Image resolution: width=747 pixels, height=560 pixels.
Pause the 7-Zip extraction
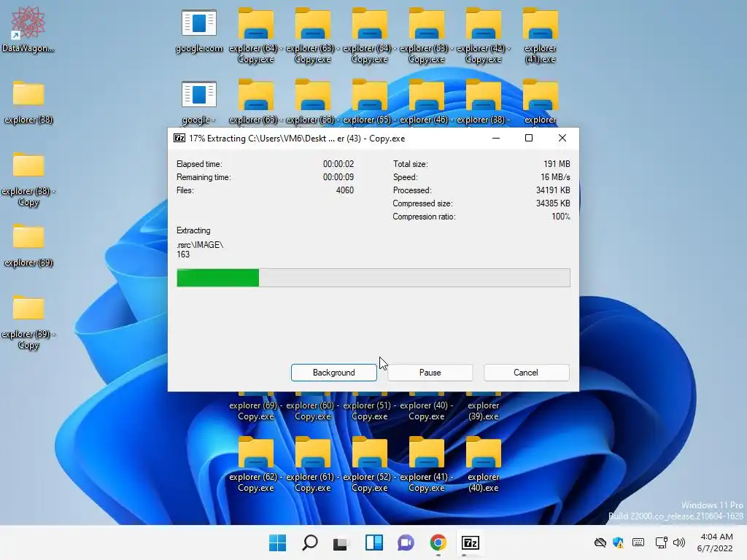[x=430, y=373]
